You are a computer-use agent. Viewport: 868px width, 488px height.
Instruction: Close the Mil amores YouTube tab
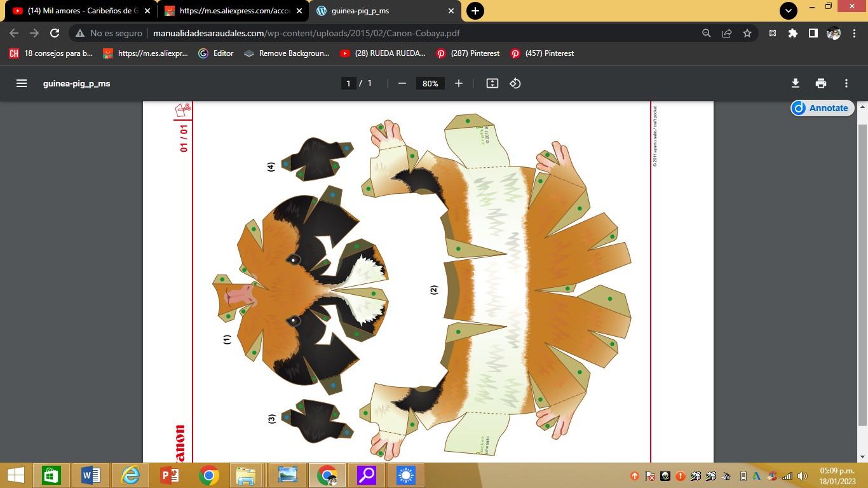click(x=147, y=11)
